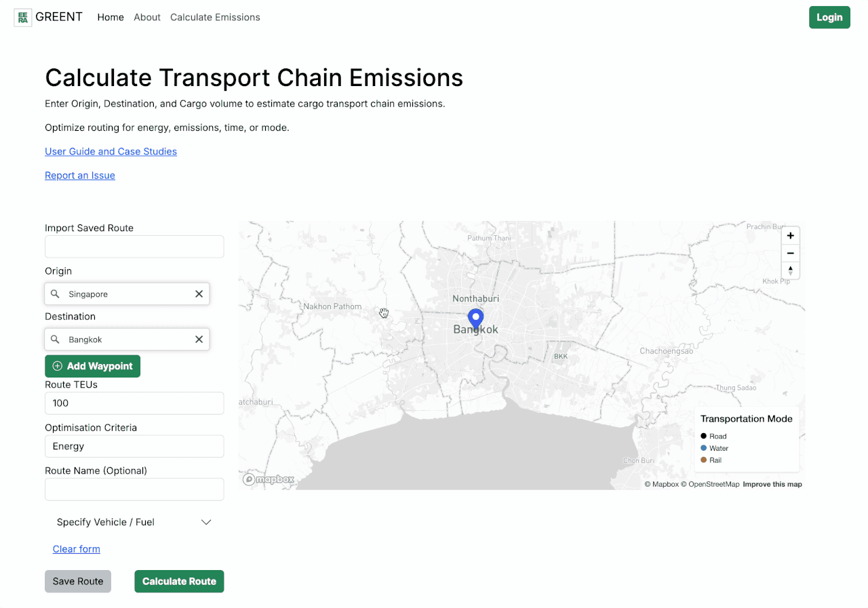
Task: Click the Login button
Action: click(829, 18)
